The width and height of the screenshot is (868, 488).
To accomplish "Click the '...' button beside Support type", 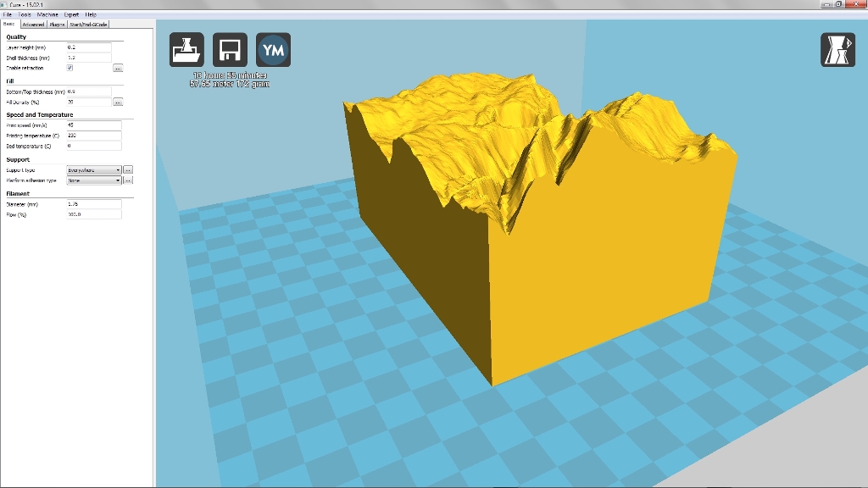I will (x=128, y=170).
